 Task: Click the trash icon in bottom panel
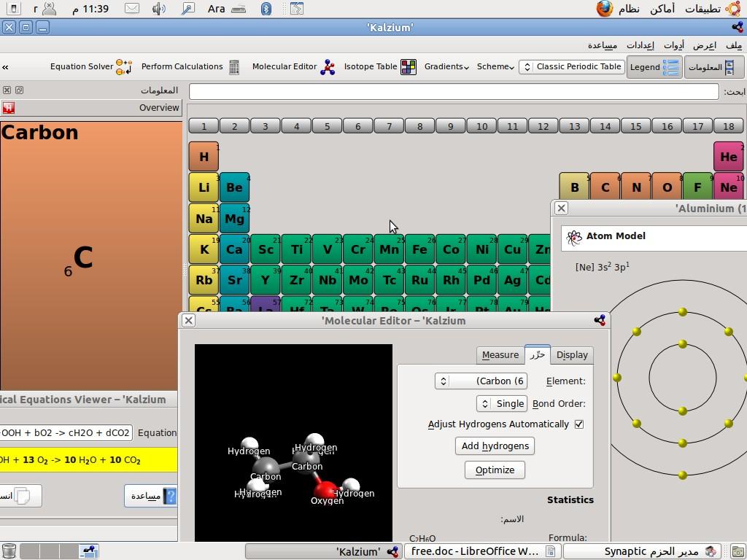9,551
